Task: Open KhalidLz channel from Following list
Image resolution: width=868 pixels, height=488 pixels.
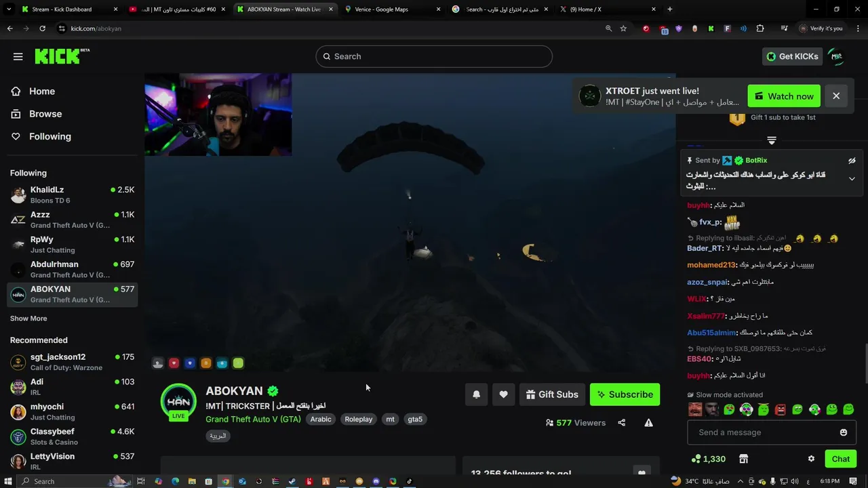Action: pyautogui.click(x=73, y=195)
